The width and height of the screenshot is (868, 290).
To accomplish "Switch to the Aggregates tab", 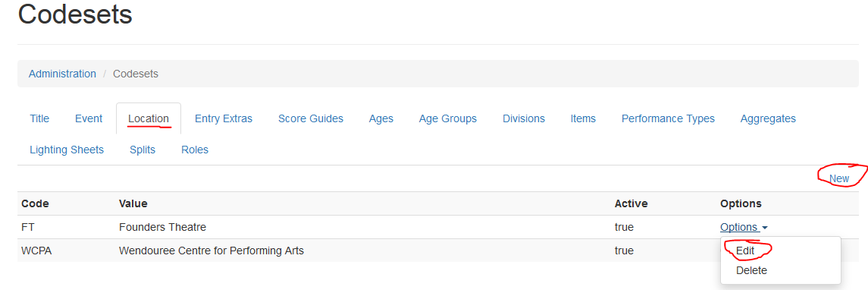I will tap(768, 118).
